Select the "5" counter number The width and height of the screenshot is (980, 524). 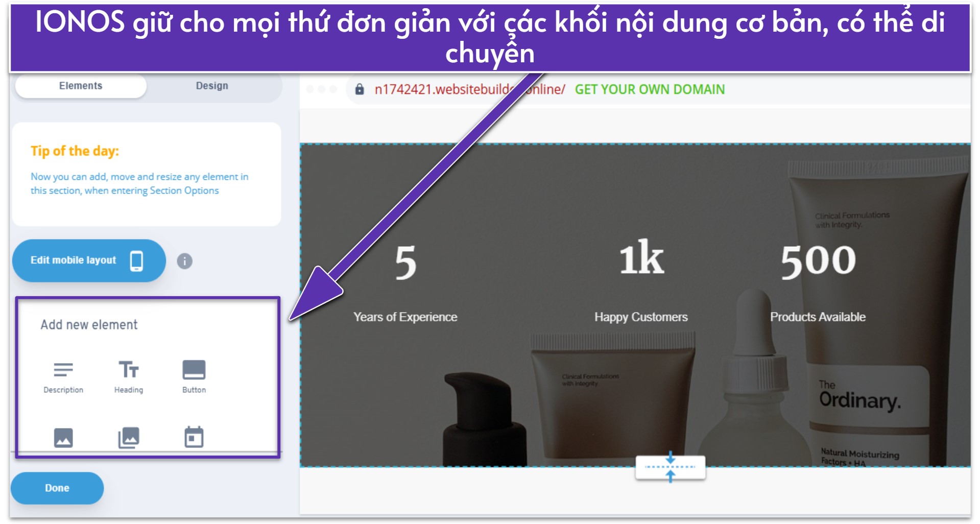click(x=405, y=263)
